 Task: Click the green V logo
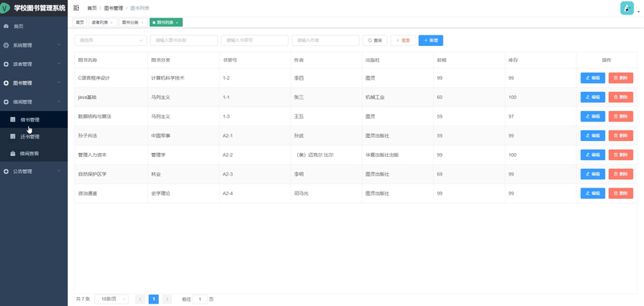pos(5,8)
